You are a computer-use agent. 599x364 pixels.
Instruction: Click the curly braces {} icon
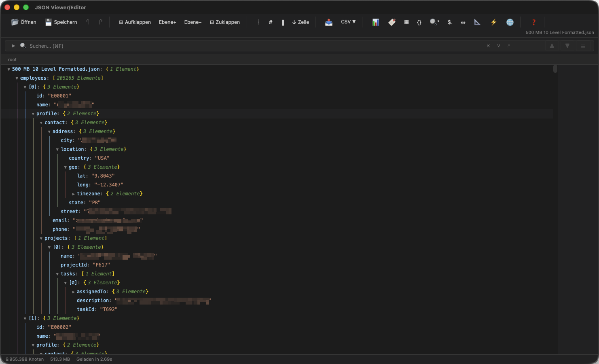click(419, 22)
